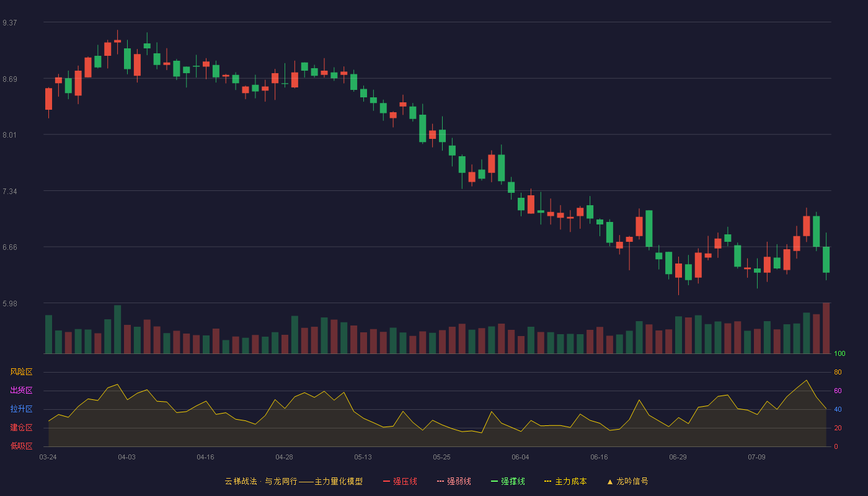Click the tall last red volume bar

coord(826,328)
